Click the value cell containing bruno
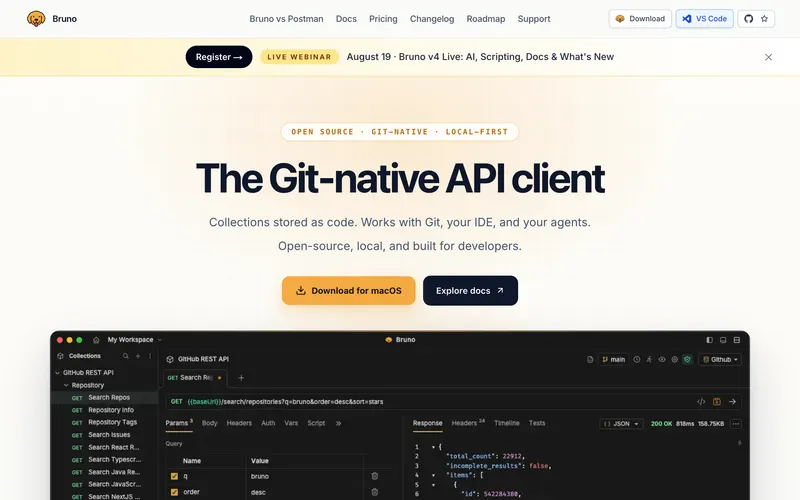The width and height of the screenshot is (800, 500). [x=305, y=476]
